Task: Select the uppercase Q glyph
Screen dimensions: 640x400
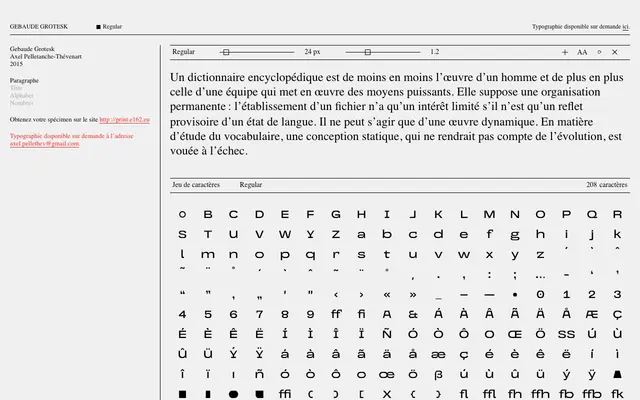Action: pyautogui.click(x=591, y=214)
